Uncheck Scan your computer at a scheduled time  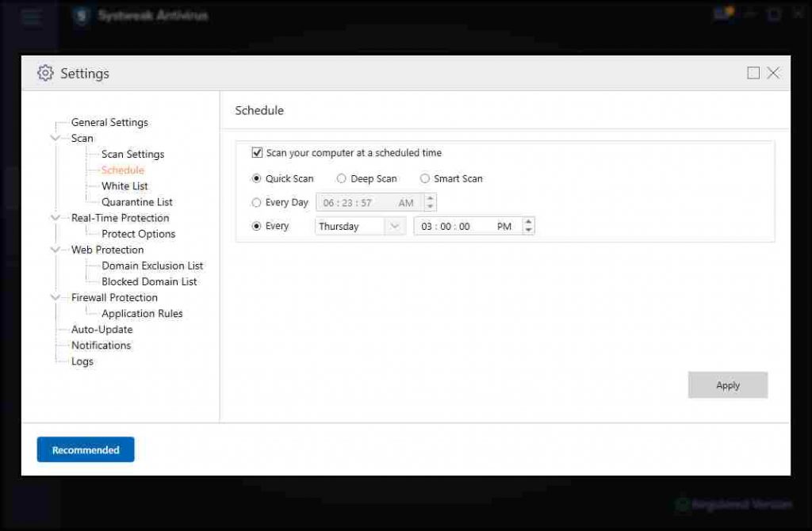pos(257,153)
